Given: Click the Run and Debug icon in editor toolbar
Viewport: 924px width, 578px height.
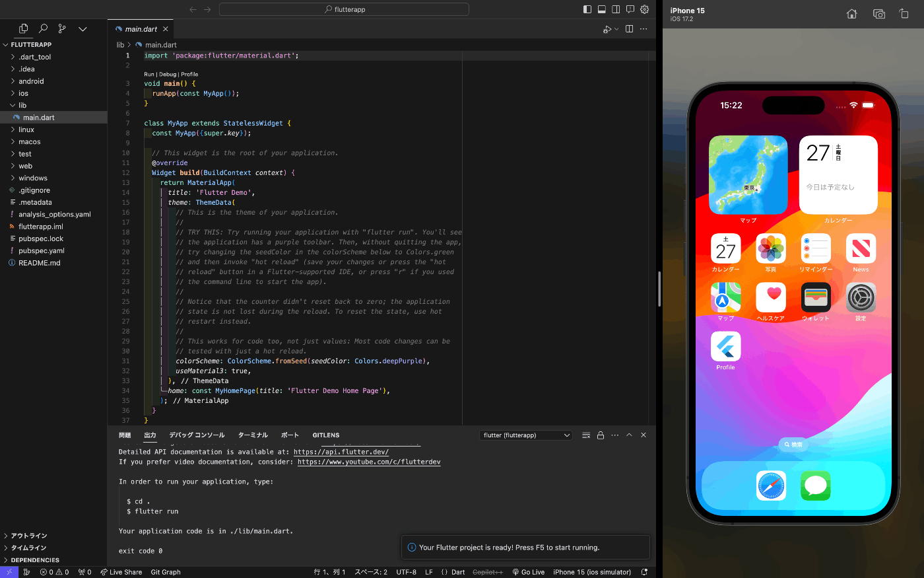Looking at the screenshot, I should [x=607, y=29].
